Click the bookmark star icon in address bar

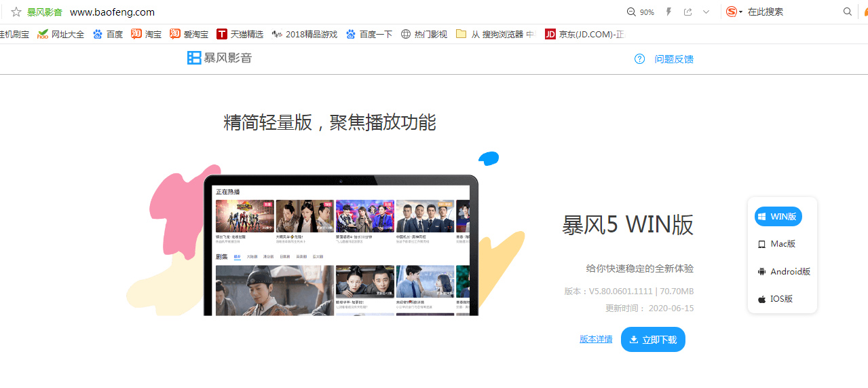[16, 12]
